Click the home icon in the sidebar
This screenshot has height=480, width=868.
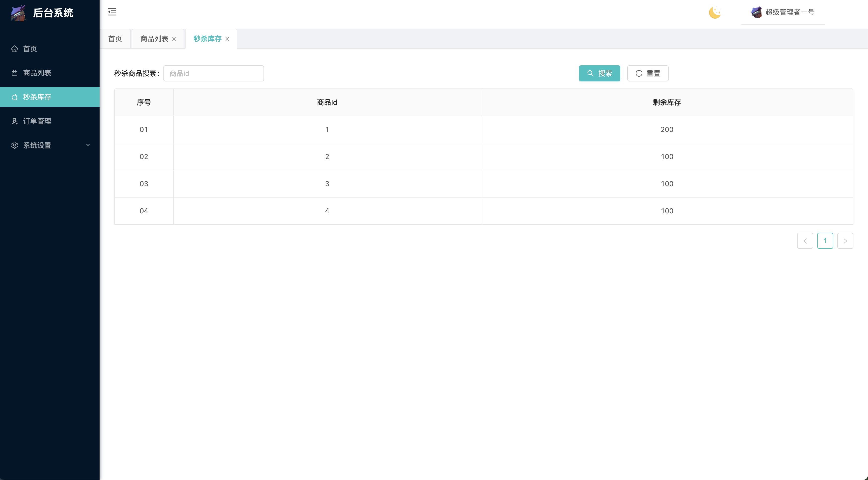click(x=15, y=49)
